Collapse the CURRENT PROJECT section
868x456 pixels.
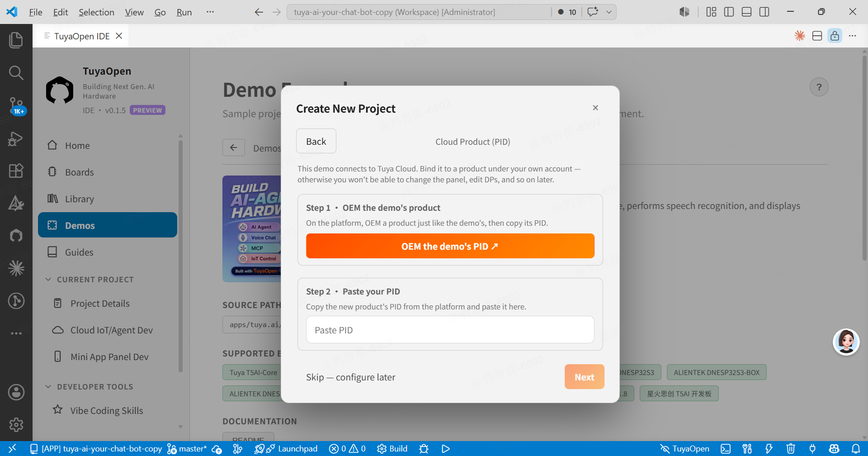(x=90, y=280)
